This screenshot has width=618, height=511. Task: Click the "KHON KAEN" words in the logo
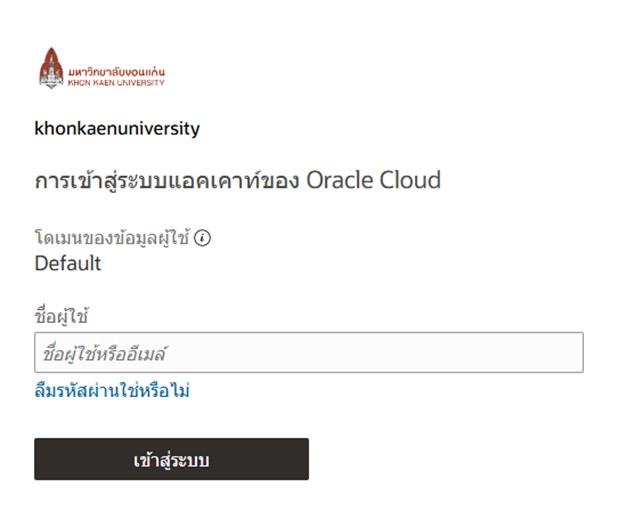[91, 83]
